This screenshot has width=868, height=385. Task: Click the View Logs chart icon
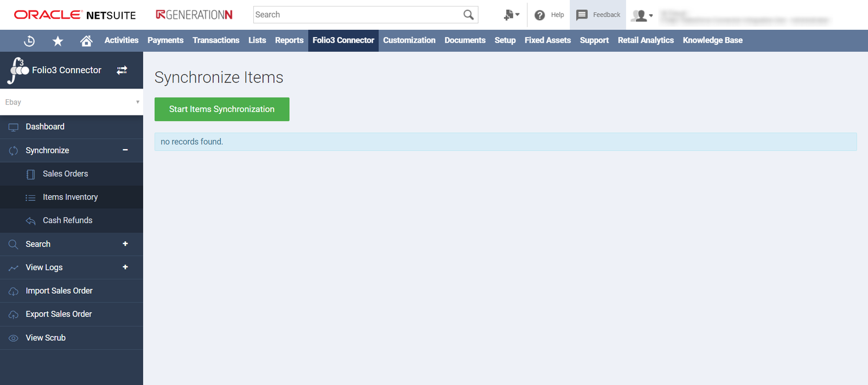click(x=14, y=268)
